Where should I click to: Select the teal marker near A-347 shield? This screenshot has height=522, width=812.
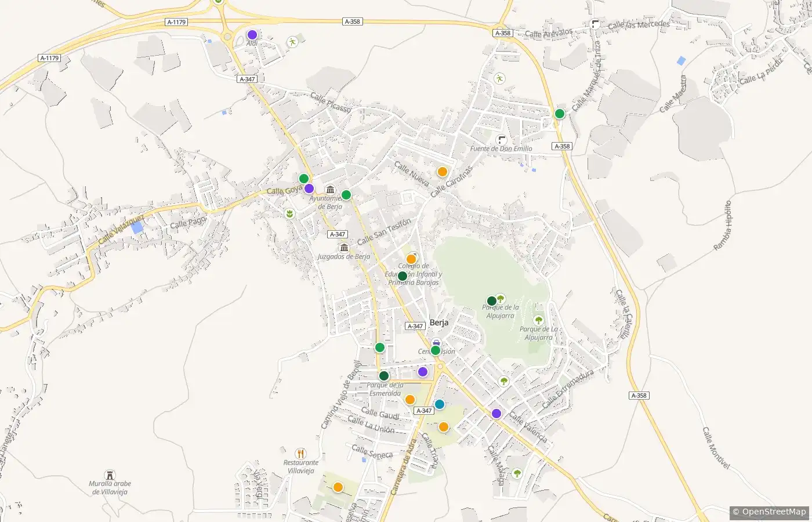(440, 404)
